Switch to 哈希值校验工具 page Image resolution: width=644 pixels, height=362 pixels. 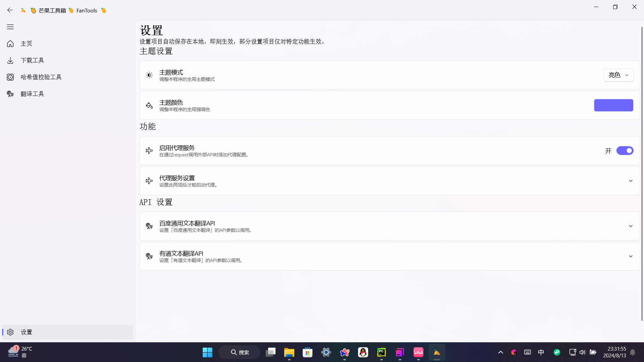coord(41,77)
